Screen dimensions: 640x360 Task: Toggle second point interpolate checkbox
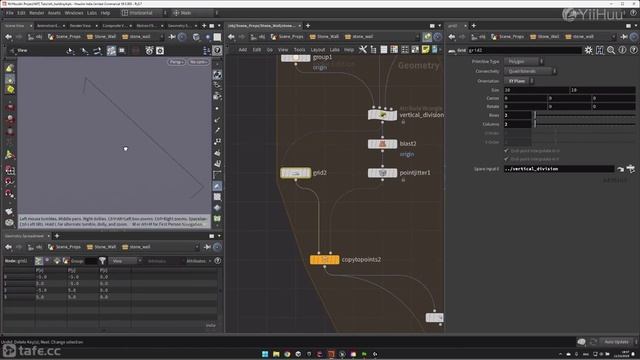(507, 159)
